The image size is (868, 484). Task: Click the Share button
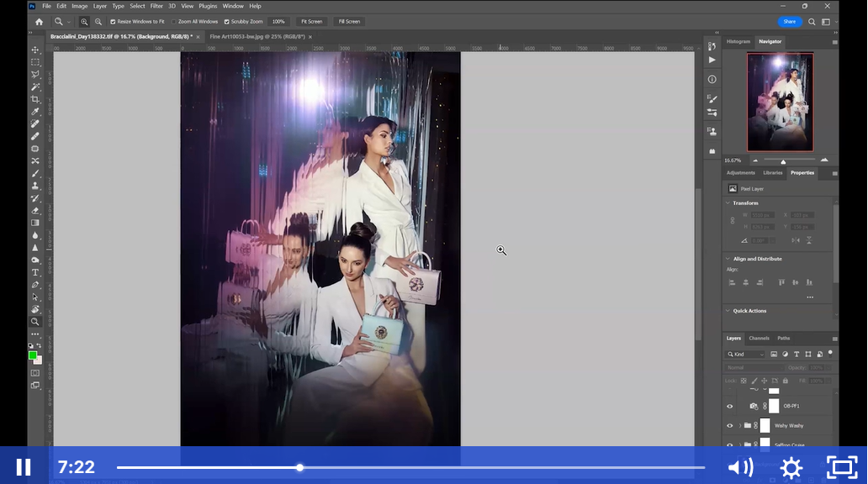(789, 22)
